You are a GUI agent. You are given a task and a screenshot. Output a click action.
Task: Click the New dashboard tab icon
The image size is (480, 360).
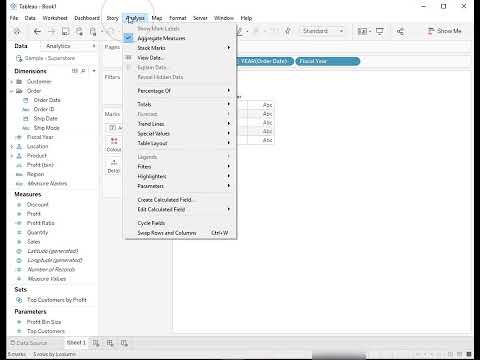(x=110, y=343)
